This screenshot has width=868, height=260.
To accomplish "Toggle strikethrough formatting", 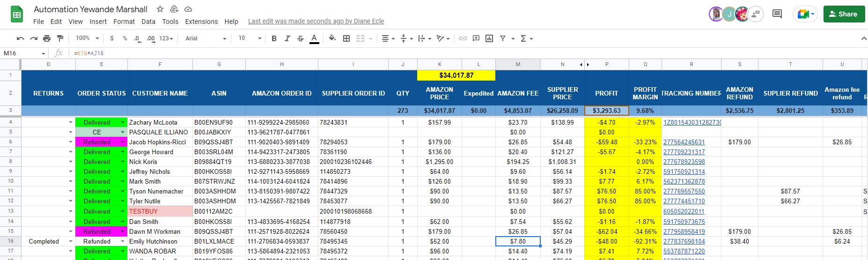I will [x=301, y=38].
